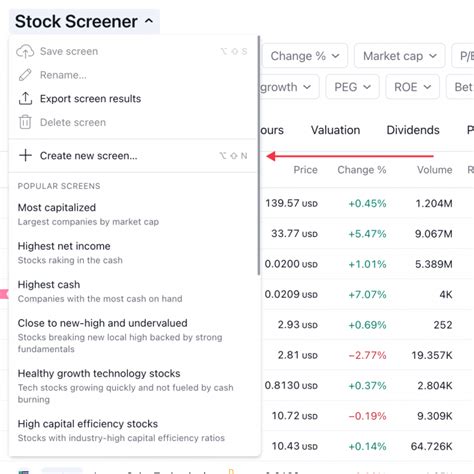
Task: Choose Create new screen...
Action: 133,156
